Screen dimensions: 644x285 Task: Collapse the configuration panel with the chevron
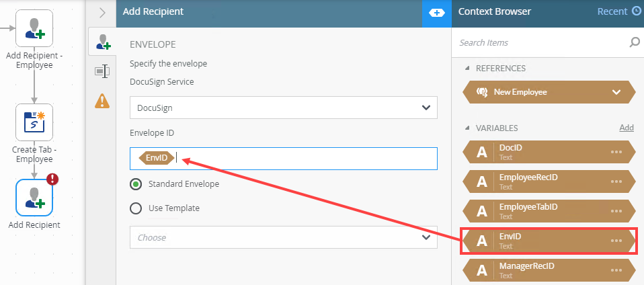click(102, 12)
